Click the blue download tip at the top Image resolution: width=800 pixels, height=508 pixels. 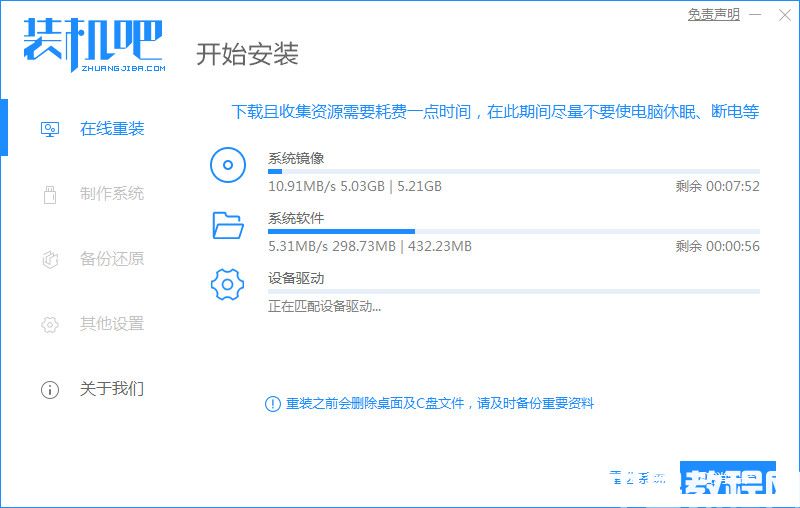click(495, 112)
